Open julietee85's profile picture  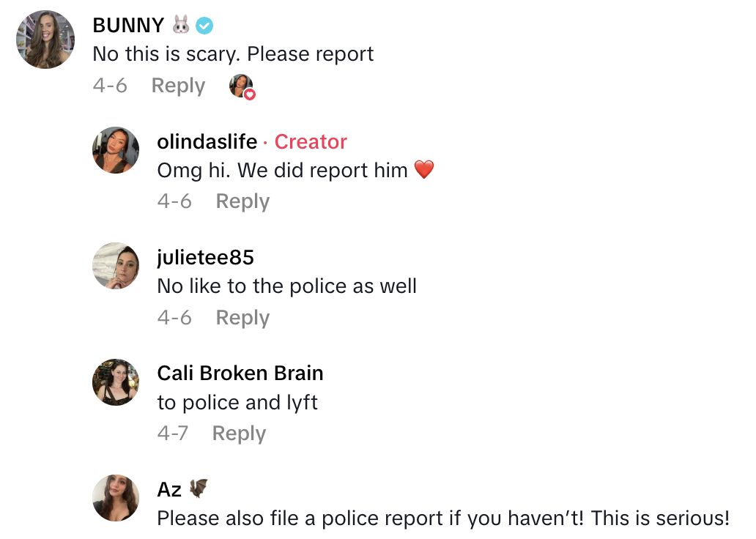pos(115,266)
